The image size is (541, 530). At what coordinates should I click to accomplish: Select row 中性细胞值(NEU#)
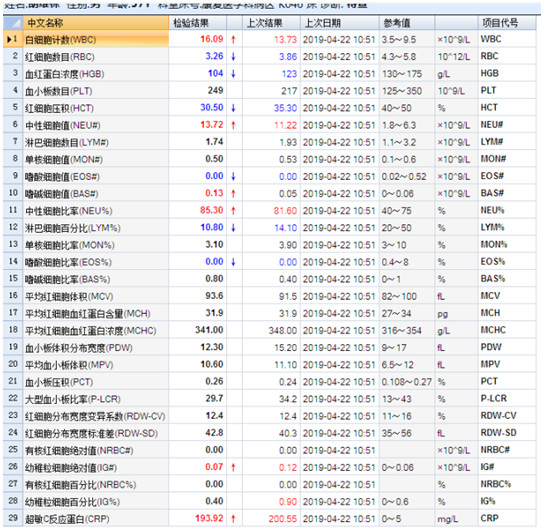(269, 125)
